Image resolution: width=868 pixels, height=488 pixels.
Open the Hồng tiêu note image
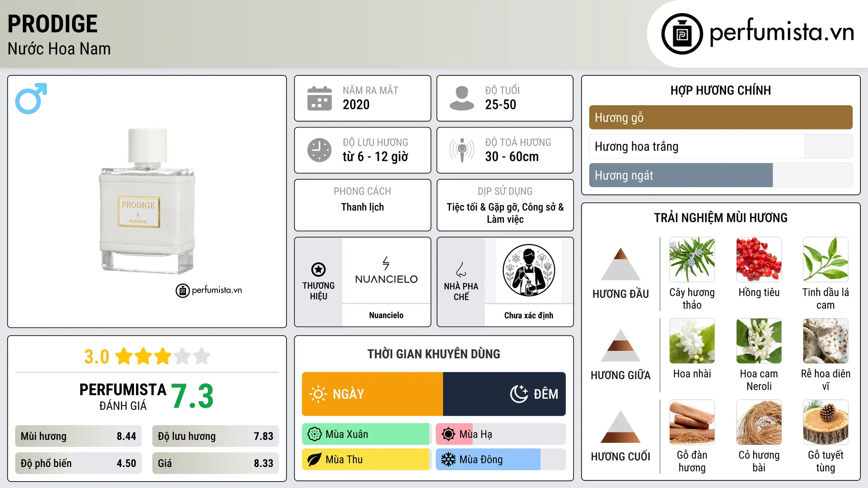pyautogui.click(x=759, y=260)
